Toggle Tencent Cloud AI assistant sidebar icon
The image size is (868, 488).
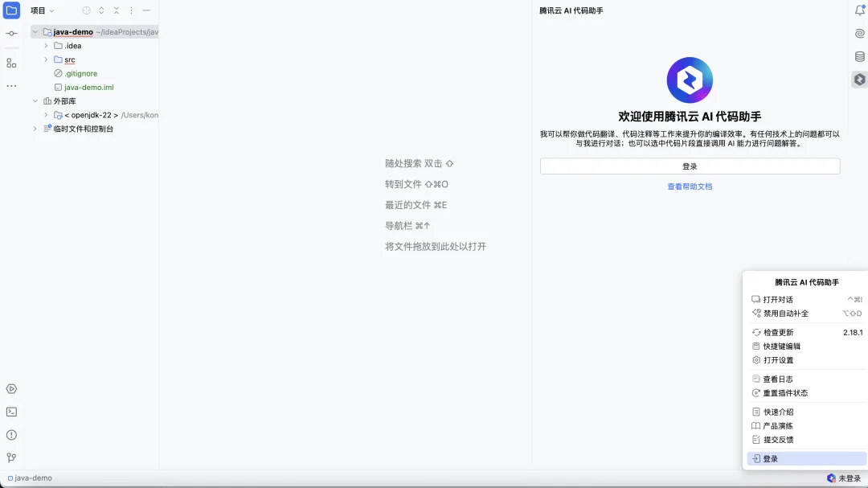coord(859,80)
